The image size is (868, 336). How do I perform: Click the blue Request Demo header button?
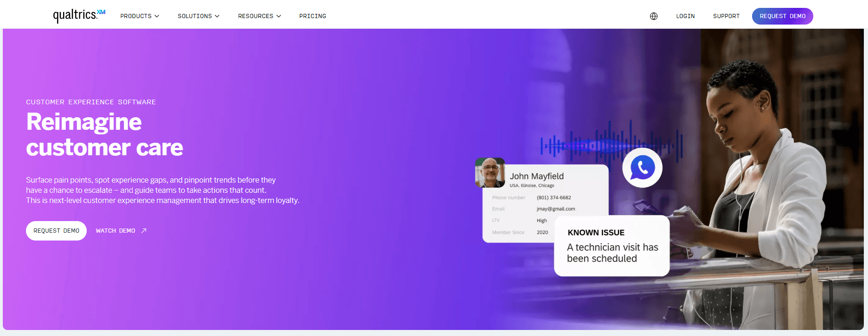782,16
